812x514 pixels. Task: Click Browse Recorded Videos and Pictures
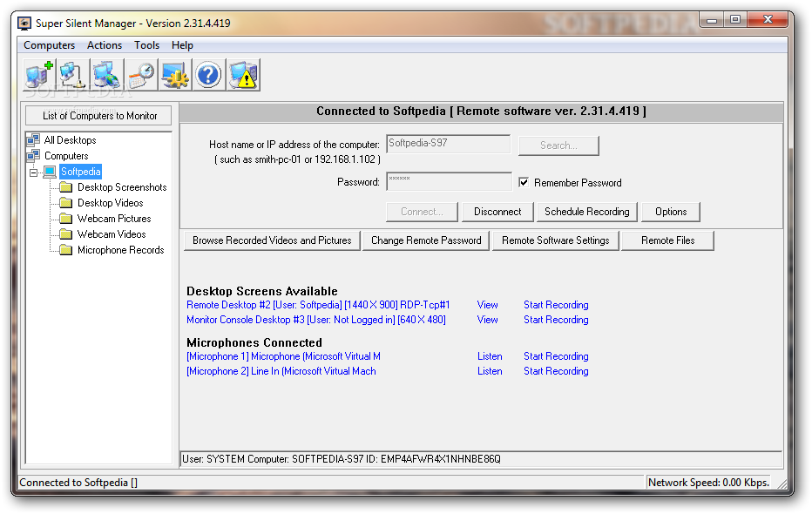tap(272, 240)
